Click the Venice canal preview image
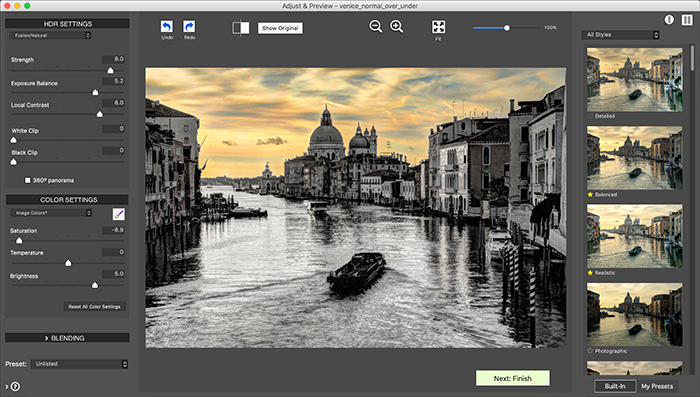This screenshot has height=397, width=700. pos(355,208)
